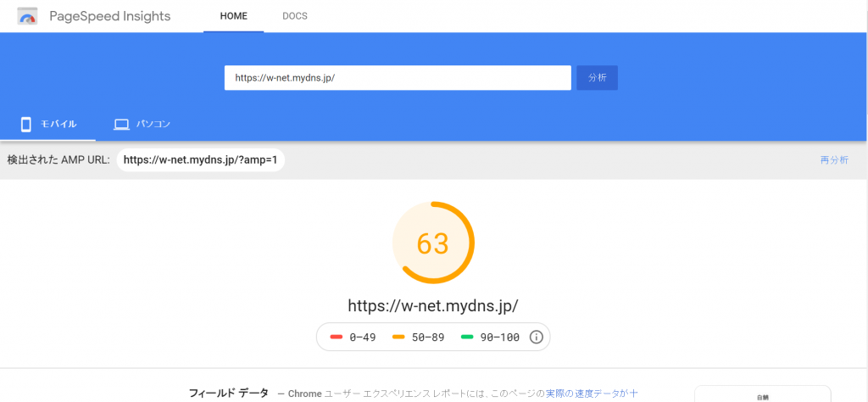The height and width of the screenshot is (402, 868).
Task: Open the HOME tab
Action: coord(234,16)
